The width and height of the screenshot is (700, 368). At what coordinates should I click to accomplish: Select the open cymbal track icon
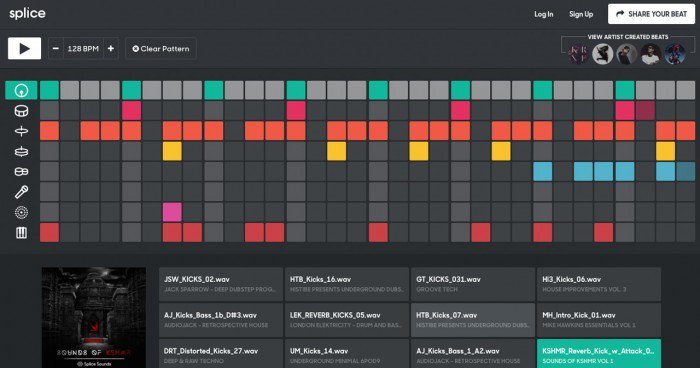(x=21, y=152)
